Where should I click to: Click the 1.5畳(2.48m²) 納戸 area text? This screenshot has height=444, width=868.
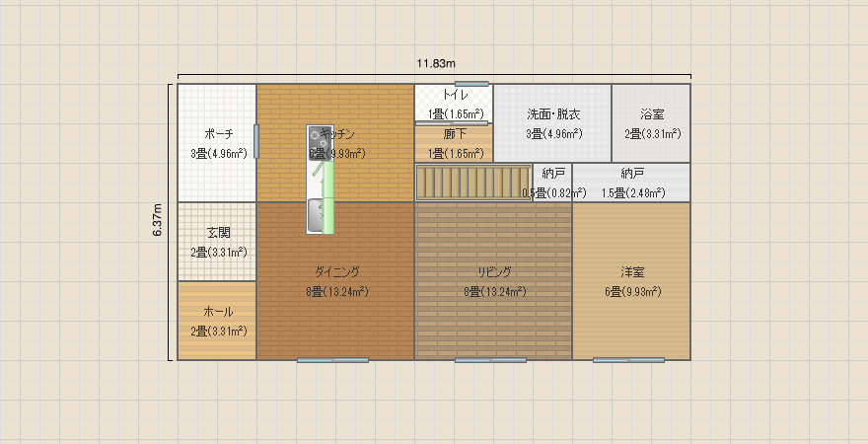[x=633, y=193]
